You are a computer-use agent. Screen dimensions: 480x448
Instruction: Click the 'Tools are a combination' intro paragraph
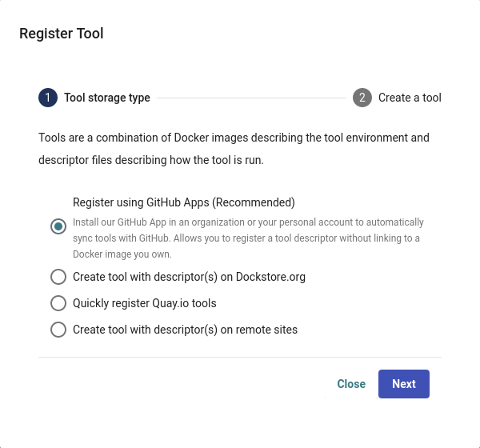234,138
